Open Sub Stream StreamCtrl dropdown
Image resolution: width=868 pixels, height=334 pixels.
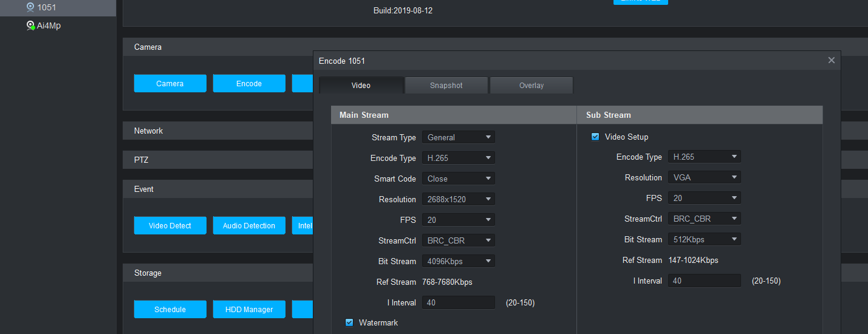705,219
